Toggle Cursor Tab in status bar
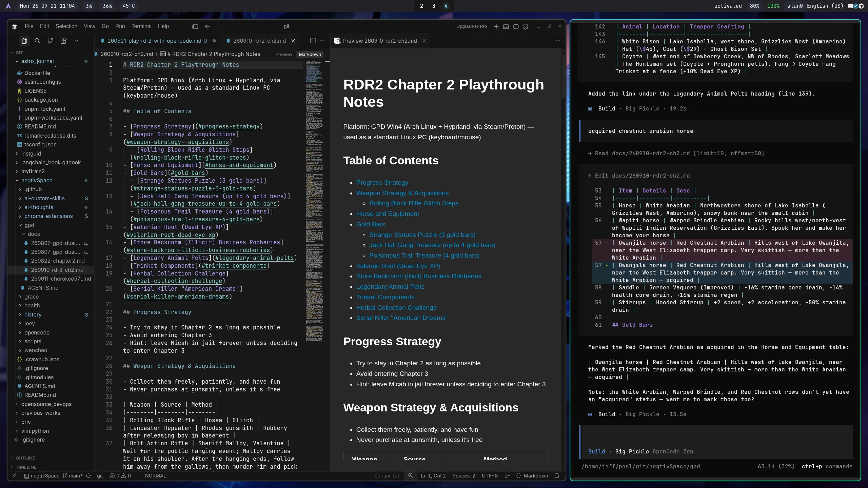This screenshot has height=488, width=868. tap(388, 476)
